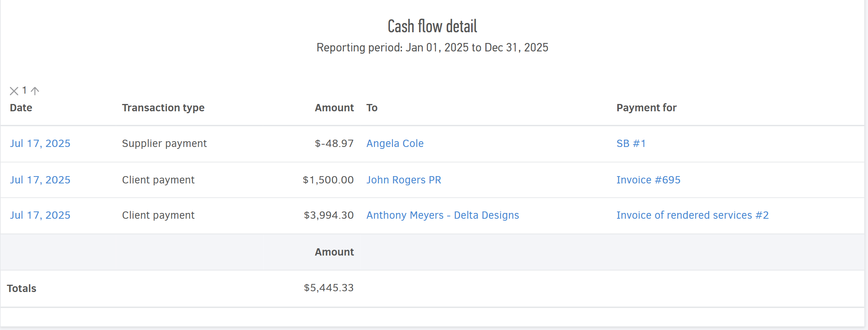Viewport: 868px width, 330px height.
Task: Toggle ascending sort arrow above Date
Action: click(35, 91)
